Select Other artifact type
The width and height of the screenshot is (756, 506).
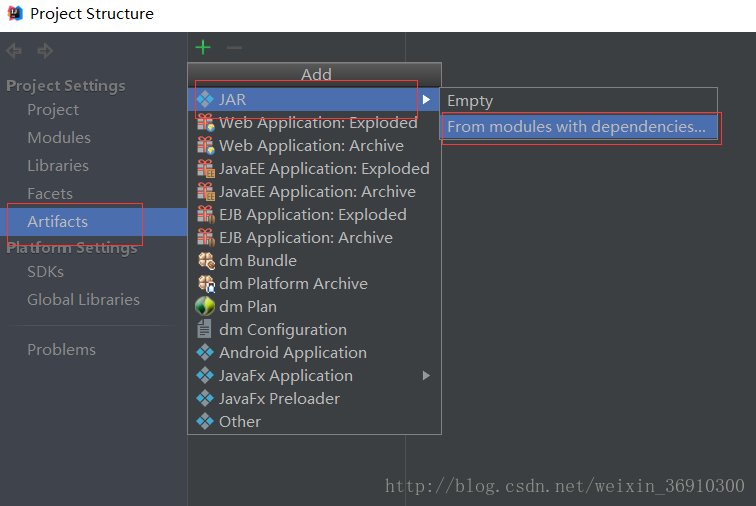click(x=314, y=422)
